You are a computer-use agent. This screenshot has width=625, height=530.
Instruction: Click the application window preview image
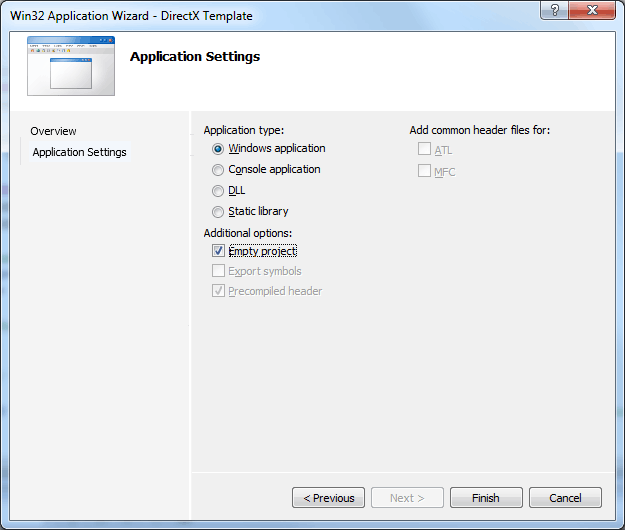tap(71, 66)
